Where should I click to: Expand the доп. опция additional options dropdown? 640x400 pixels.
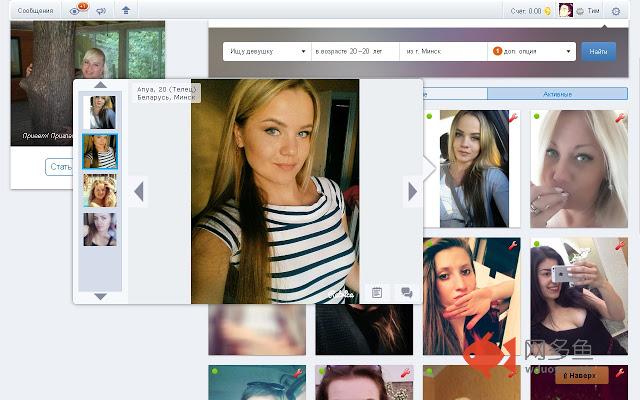pyautogui.click(x=531, y=50)
